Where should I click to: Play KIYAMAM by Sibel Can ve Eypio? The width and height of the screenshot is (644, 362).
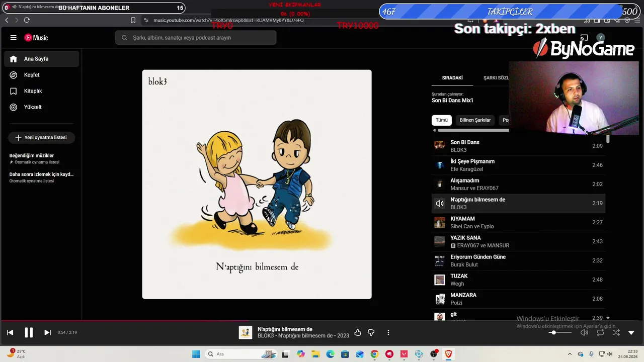pyautogui.click(x=518, y=222)
